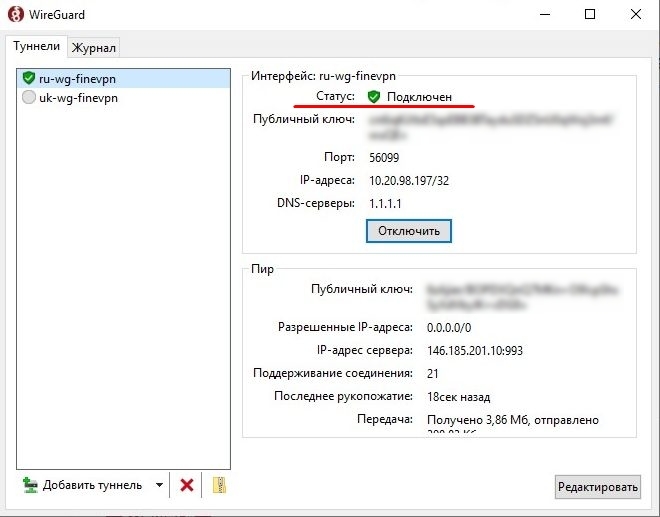The image size is (660, 517).
Task: Click the port value 56099
Action: pos(384,157)
